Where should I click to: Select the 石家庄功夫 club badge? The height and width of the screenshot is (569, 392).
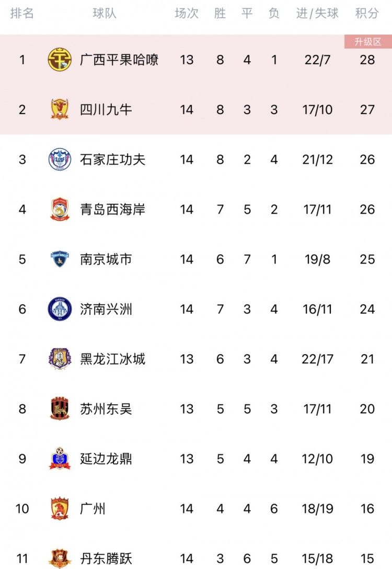coord(60,160)
